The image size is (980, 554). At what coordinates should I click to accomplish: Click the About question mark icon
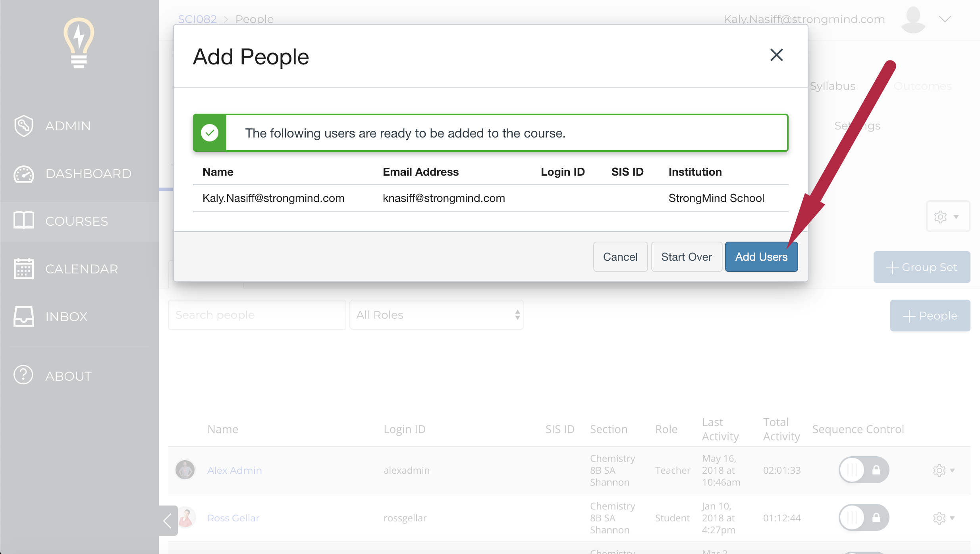[23, 375]
